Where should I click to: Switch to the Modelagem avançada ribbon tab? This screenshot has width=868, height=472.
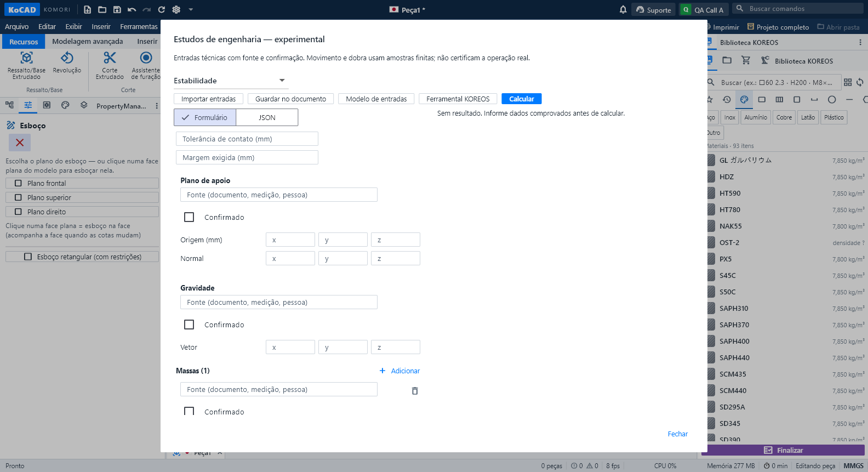tap(88, 41)
